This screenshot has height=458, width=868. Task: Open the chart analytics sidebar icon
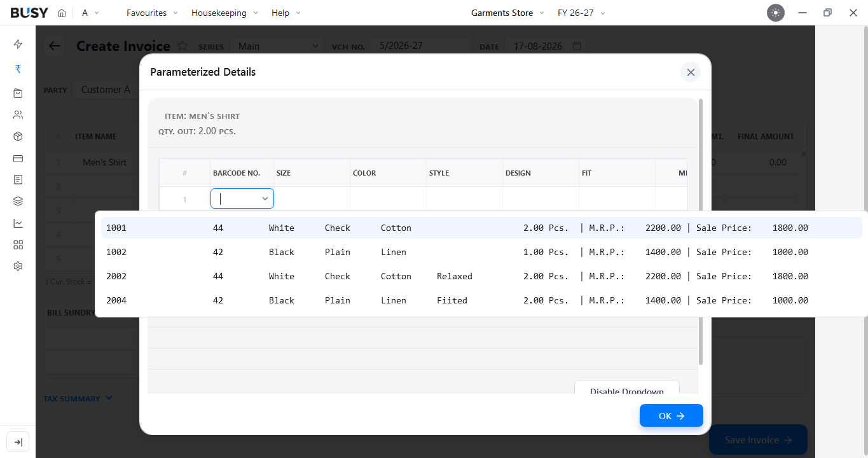coord(18,223)
